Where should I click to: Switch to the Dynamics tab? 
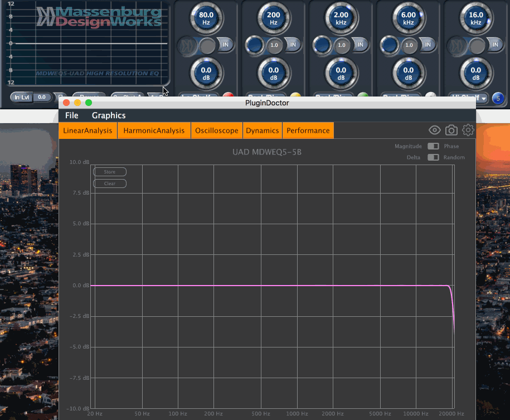pyautogui.click(x=263, y=131)
